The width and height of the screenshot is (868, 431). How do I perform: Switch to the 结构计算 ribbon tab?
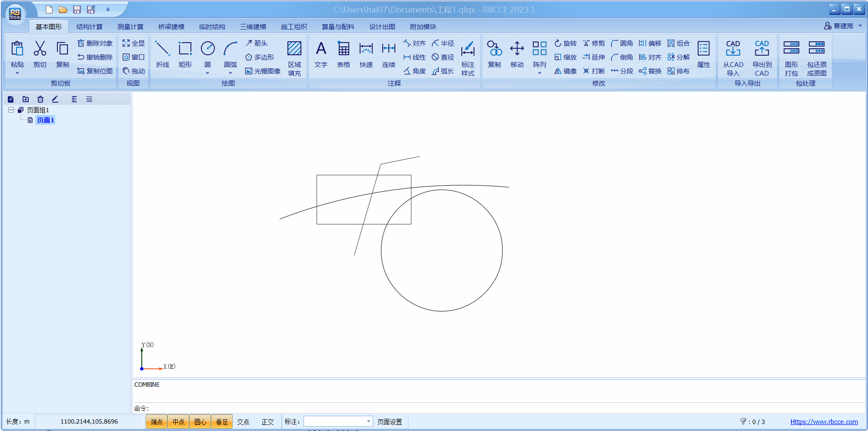pyautogui.click(x=89, y=27)
